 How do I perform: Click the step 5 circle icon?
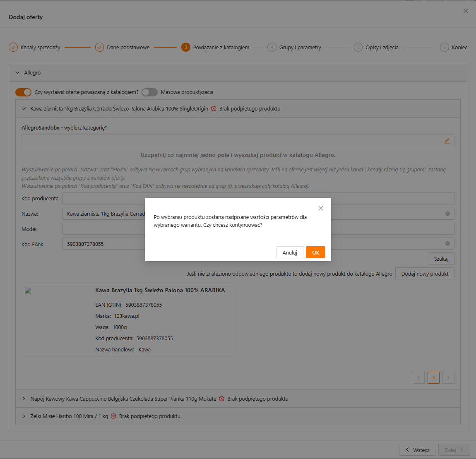[358, 47]
